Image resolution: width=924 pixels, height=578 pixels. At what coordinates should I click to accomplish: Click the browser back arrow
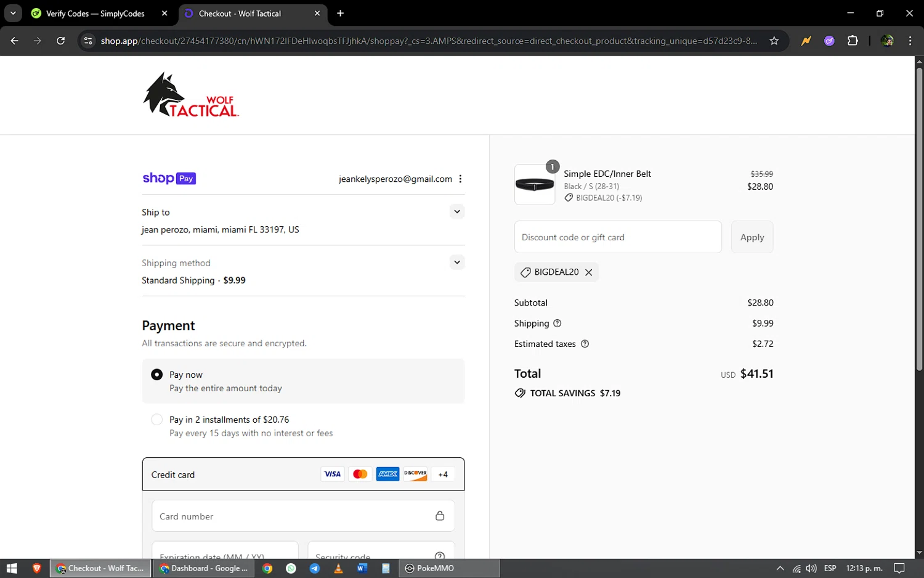pyautogui.click(x=15, y=41)
